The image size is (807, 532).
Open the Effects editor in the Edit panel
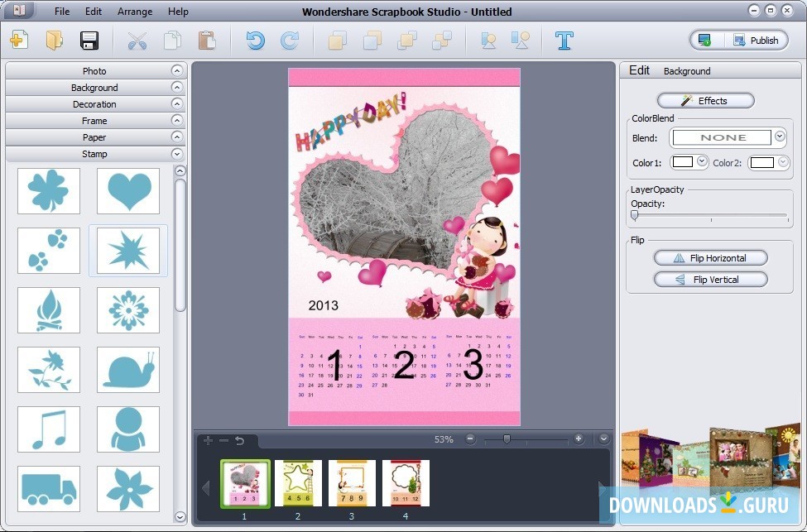pyautogui.click(x=705, y=100)
